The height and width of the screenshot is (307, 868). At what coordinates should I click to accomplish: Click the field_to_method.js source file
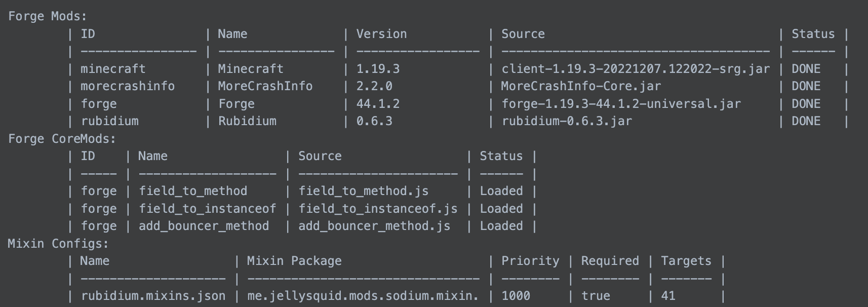click(363, 191)
